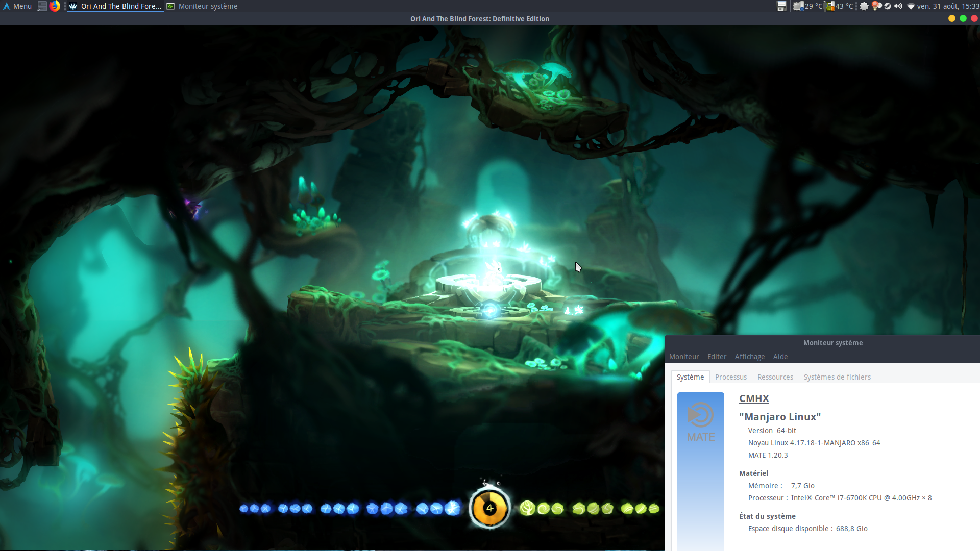Switch to the Ressources tab
Screen dimensions: 980x551
(775, 377)
